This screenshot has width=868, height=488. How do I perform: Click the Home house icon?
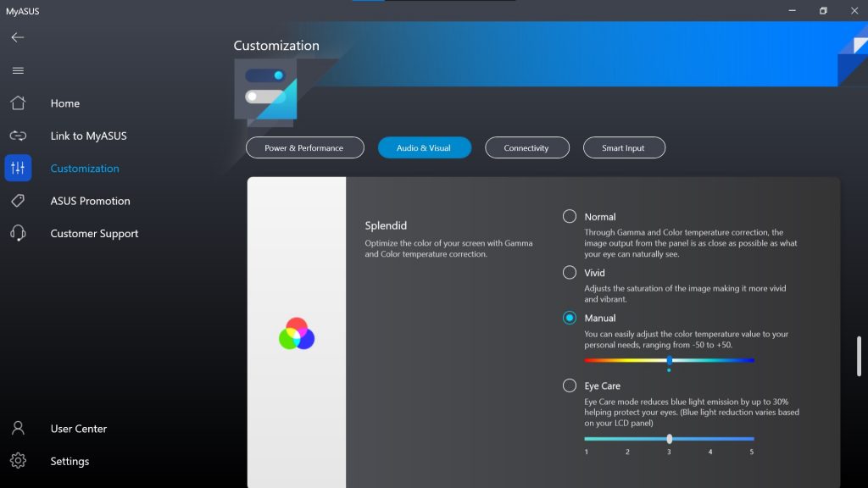18,103
